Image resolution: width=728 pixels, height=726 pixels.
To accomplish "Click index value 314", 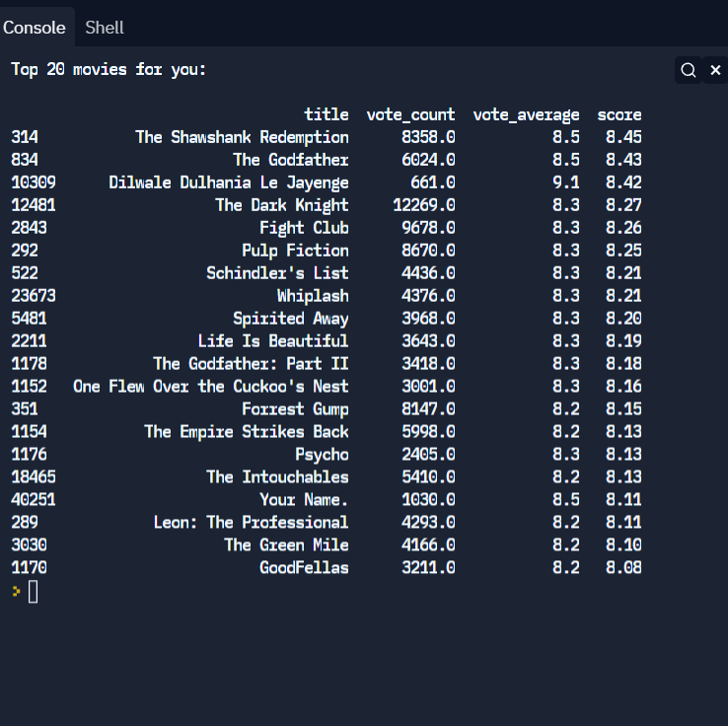I will pos(25,137).
